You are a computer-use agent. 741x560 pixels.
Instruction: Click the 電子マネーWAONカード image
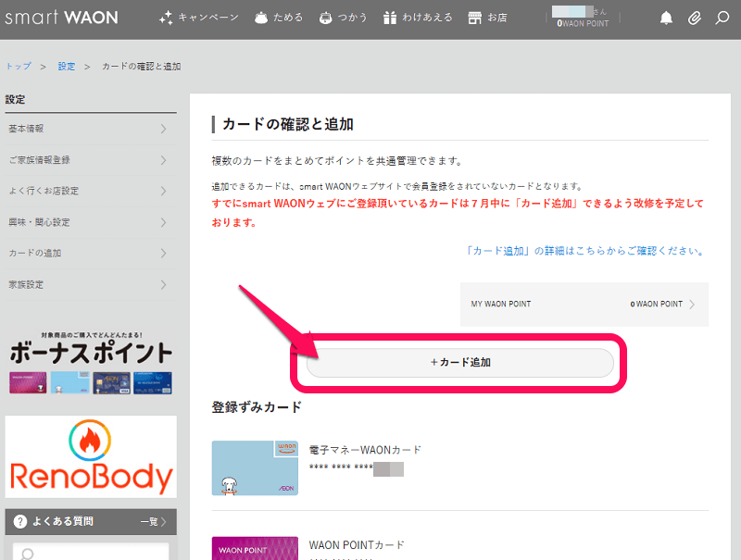click(x=255, y=468)
